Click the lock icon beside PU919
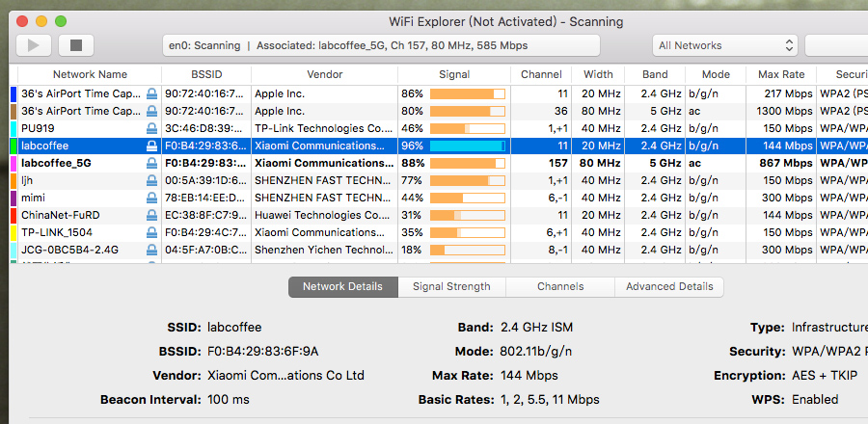 (x=151, y=128)
